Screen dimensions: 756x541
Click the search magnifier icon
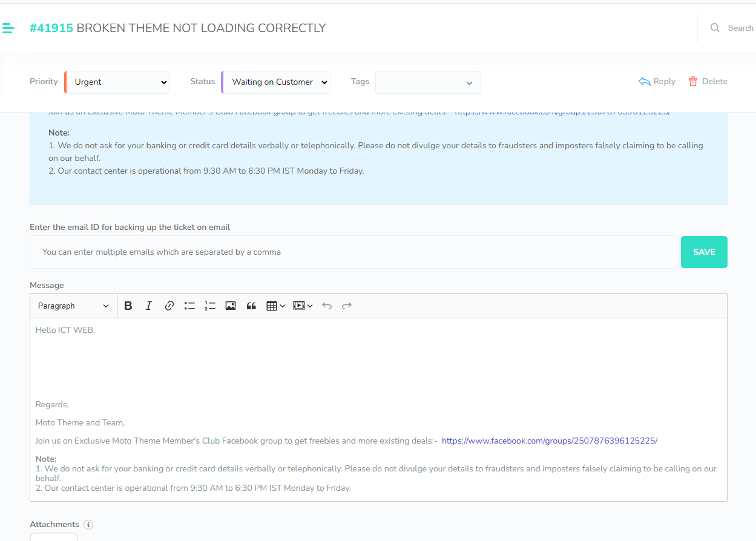coord(715,28)
